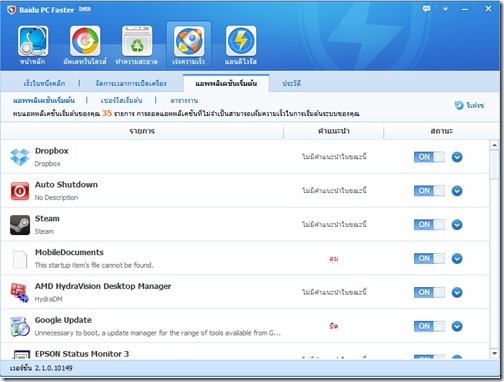Viewport: 504px width, 382px height.
Task: Select the Google Update row title
Action: (x=63, y=320)
